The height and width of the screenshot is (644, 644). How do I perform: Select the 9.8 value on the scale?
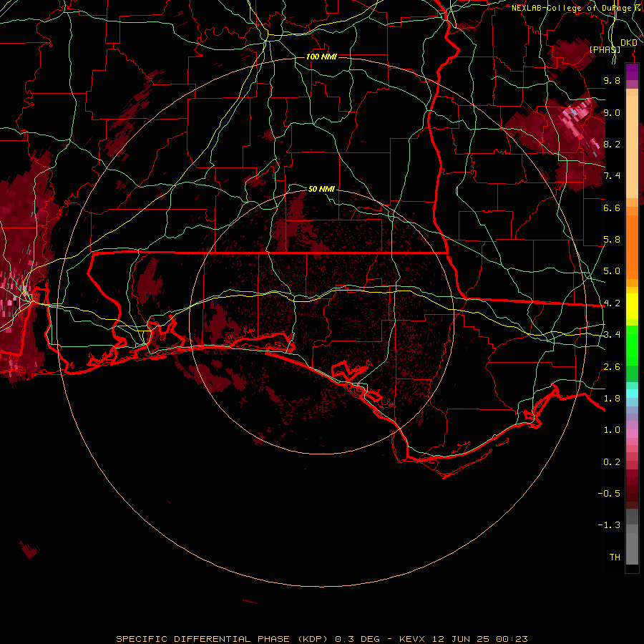(612, 80)
